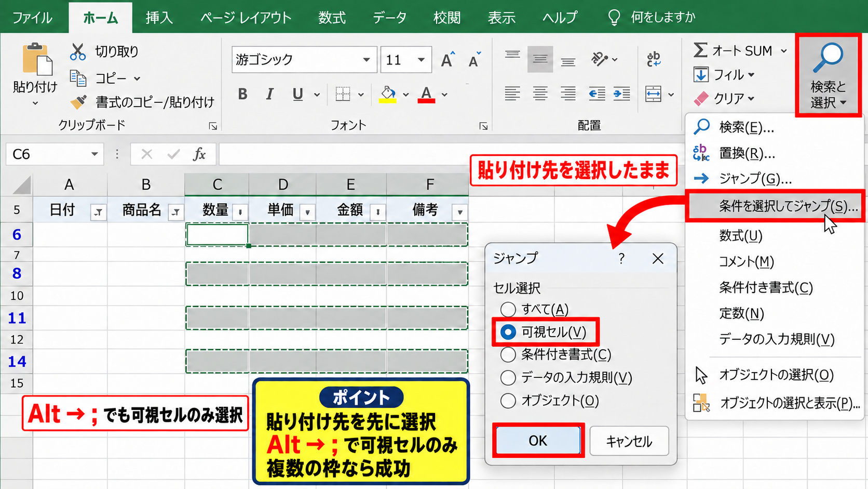
Task: Toggle Underline formatting
Action: point(297,94)
